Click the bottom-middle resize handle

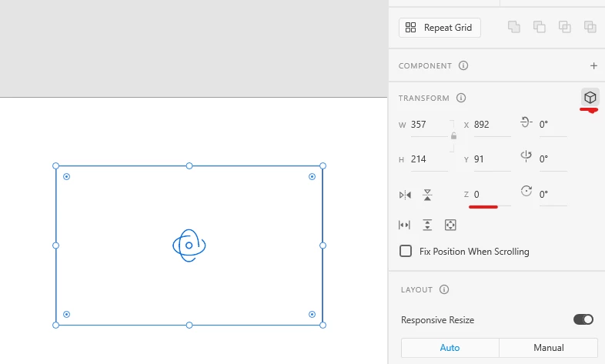click(189, 325)
